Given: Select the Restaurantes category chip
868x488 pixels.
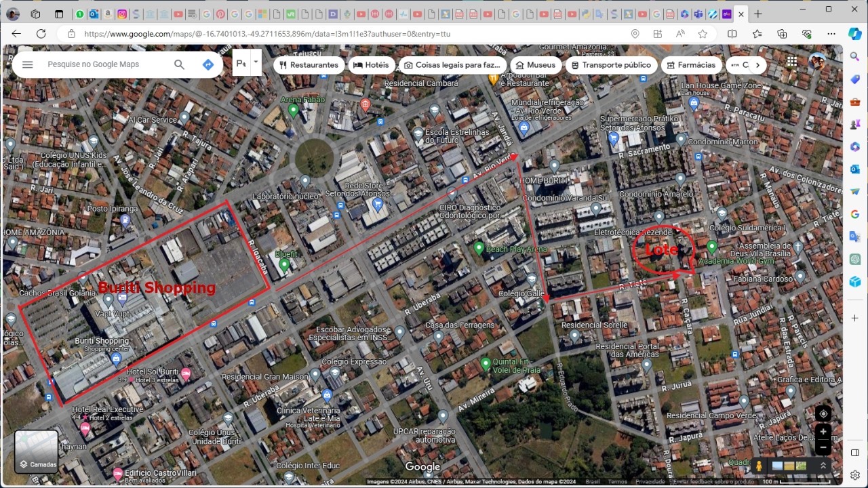Looking at the screenshot, I should click(x=308, y=65).
